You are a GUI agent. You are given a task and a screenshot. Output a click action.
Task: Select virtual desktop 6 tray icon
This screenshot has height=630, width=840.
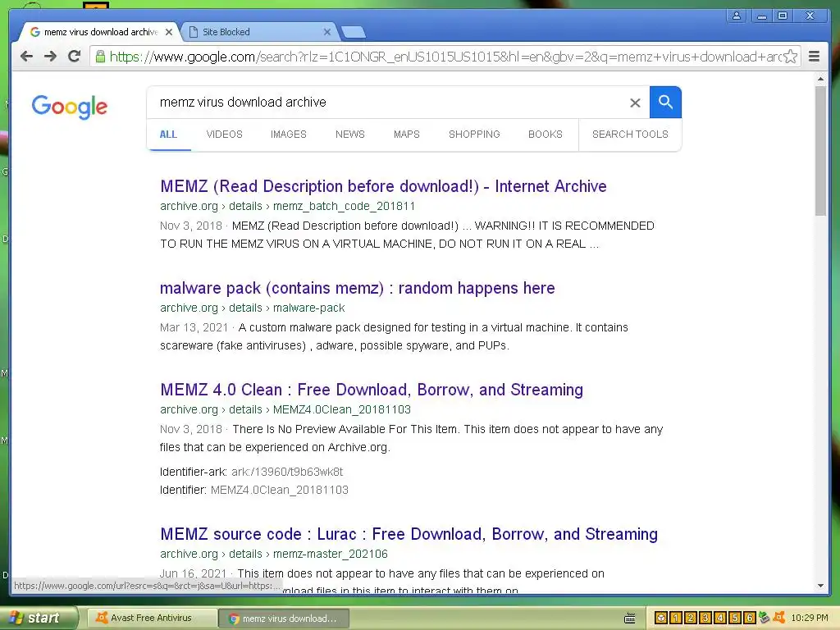coord(750,618)
